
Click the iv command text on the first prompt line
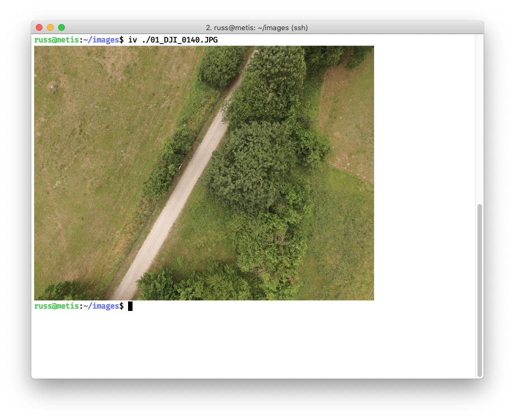[134, 40]
